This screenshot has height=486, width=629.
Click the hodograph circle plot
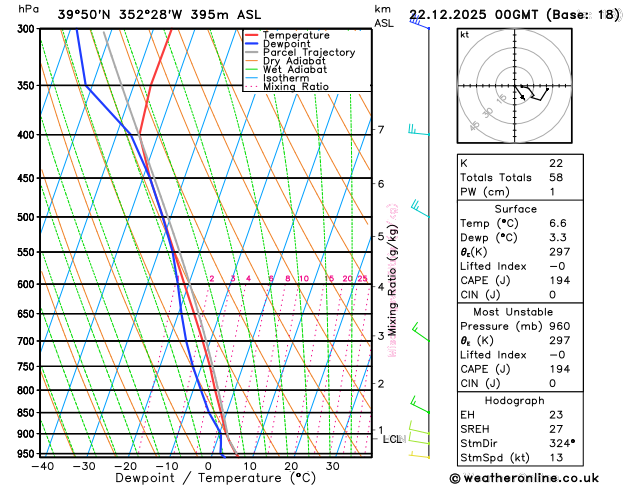[x=515, y=86]
